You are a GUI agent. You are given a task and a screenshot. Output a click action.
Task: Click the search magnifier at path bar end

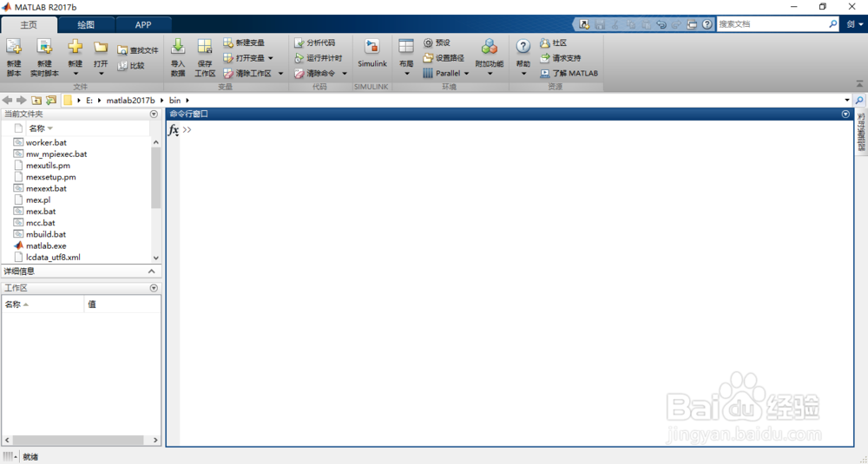(x=859, y=100)
